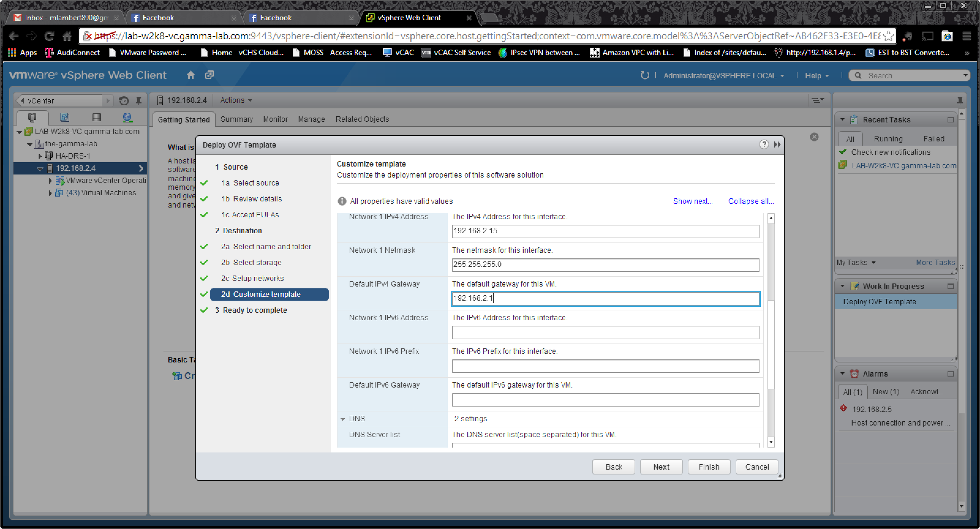Viewport: 980px width, 529px height.
Task: Collapse the Recent Tasks panel
Action: pos(842,120)
